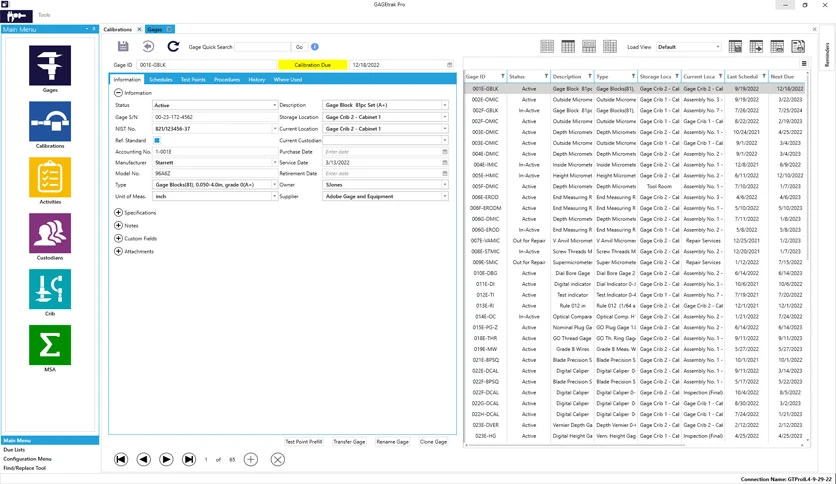Open the Manufacturer dropdown
Viewport: 836px width, 484px height.
(275, 163)
